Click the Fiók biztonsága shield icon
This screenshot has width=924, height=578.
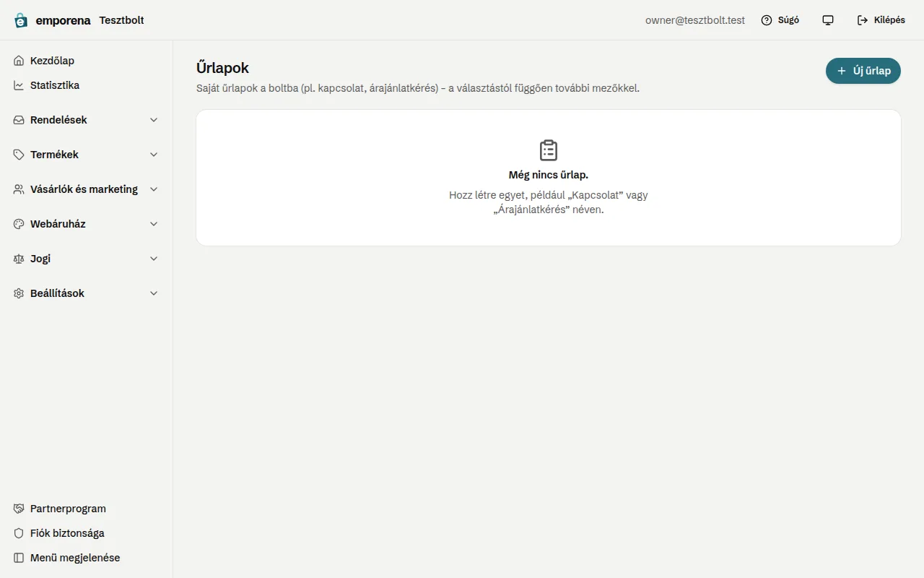[x=19, y=533]
